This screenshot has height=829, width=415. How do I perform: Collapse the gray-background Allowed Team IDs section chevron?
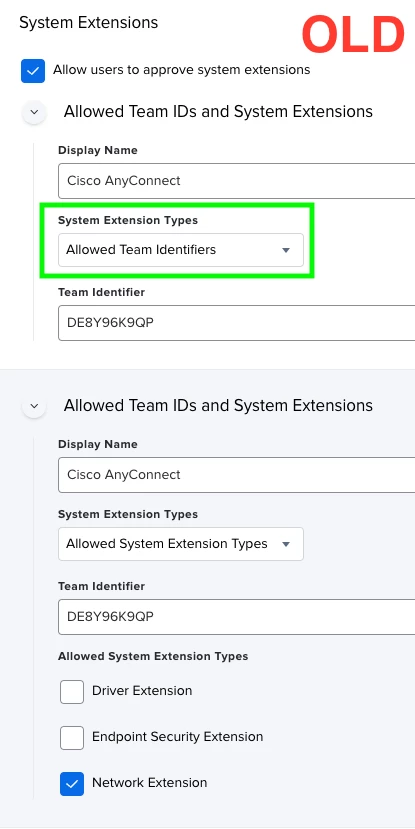pyautogui.click(x=34, y=406)
